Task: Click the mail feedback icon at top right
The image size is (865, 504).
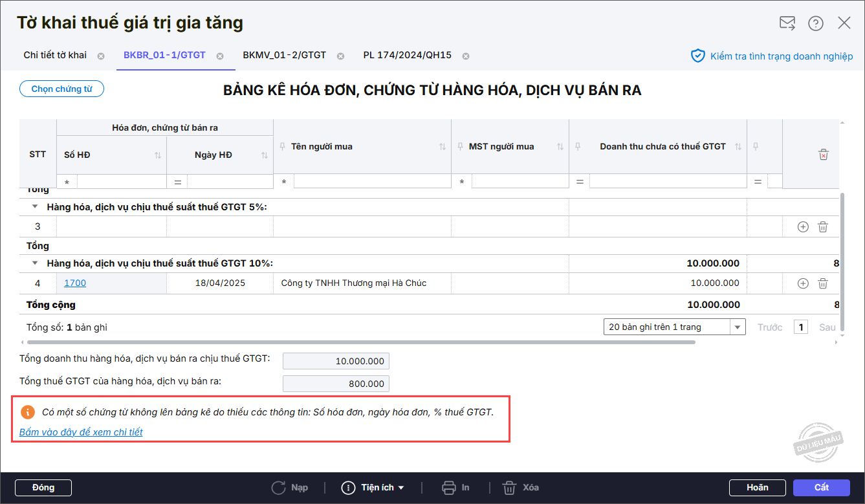Action: pos(787,23)
